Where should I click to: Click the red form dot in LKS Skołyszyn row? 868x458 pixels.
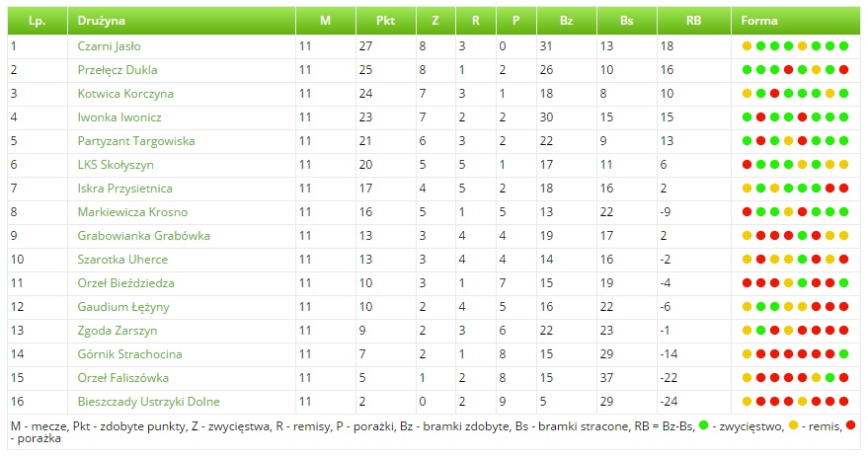click(x=748, y=165)
